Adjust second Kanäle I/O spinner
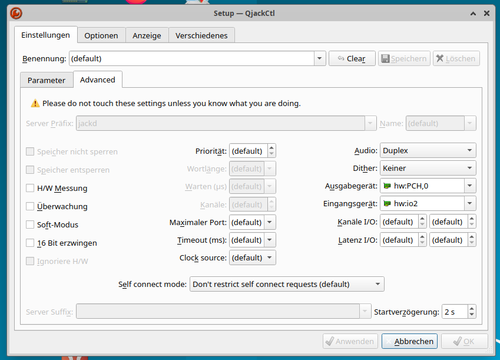Image resolution: width=500 pixels, height=360 pixels. click(471, 222)
